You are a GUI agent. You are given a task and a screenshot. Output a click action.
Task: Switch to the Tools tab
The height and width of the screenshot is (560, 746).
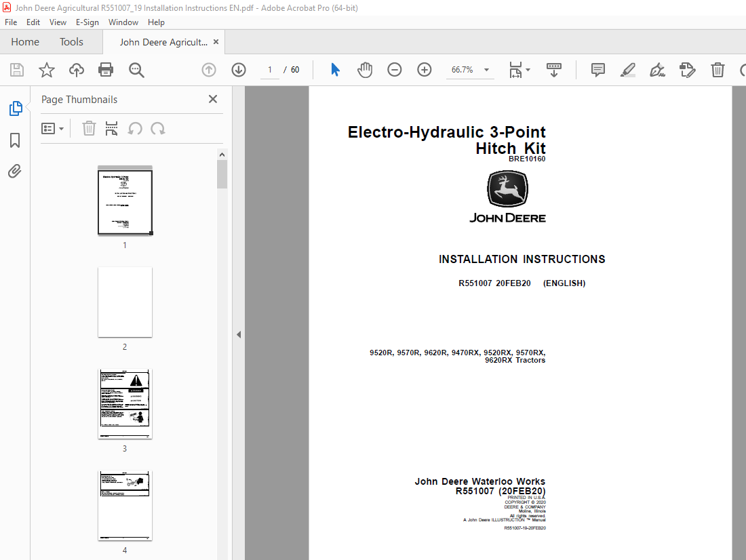[x=71, y=42]
